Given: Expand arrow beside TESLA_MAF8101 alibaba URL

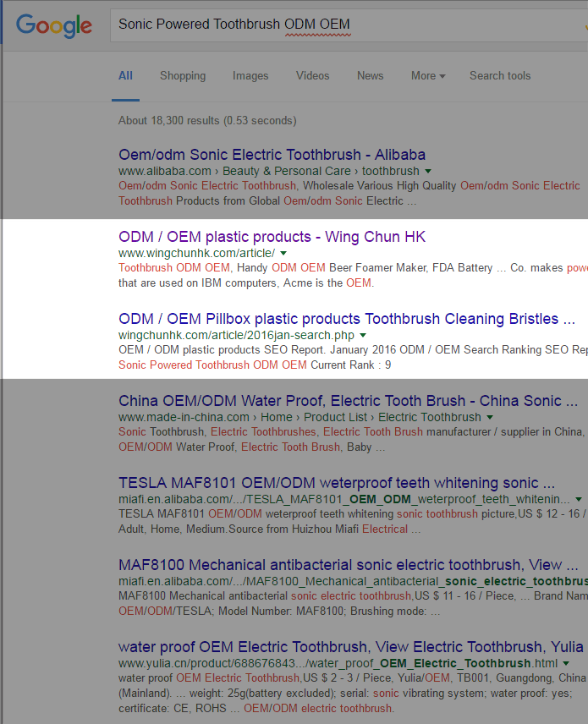Looking at the screenshot, I should pyautogui.click(x=579, y=500).
